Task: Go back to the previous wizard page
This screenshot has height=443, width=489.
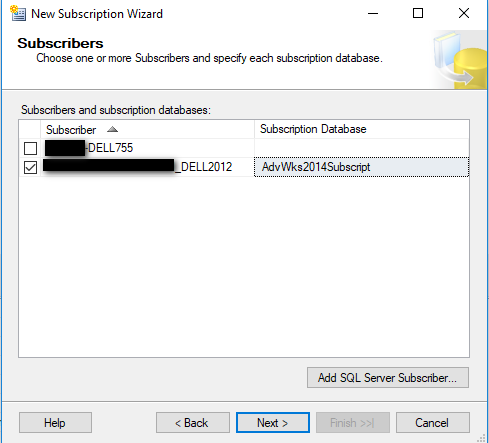Action: [x=193, y=423]
